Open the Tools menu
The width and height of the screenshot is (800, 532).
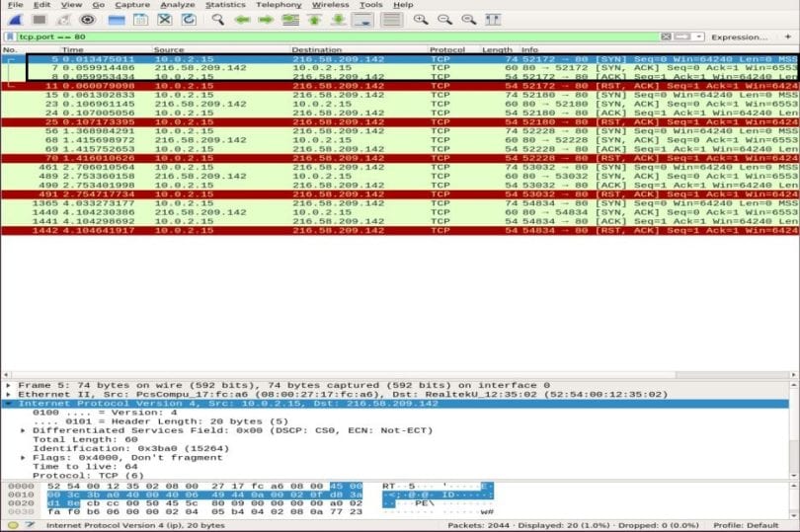pyautogui.click(x=371, y=5)
